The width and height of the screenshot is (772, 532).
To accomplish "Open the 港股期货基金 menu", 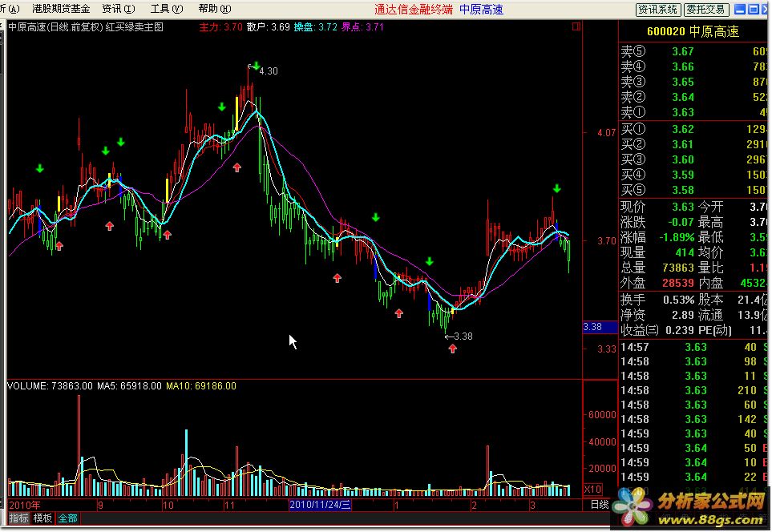I will click(61, 8).
